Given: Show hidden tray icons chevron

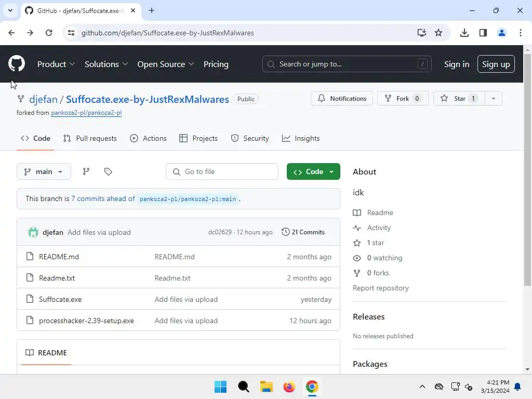Looking at the screenshot, I should pyautogui.click(x=422, y=387).
